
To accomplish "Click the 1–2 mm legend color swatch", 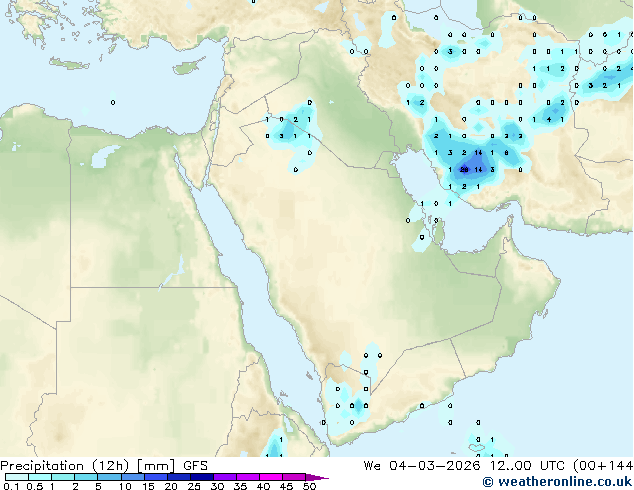I will 63,477.
